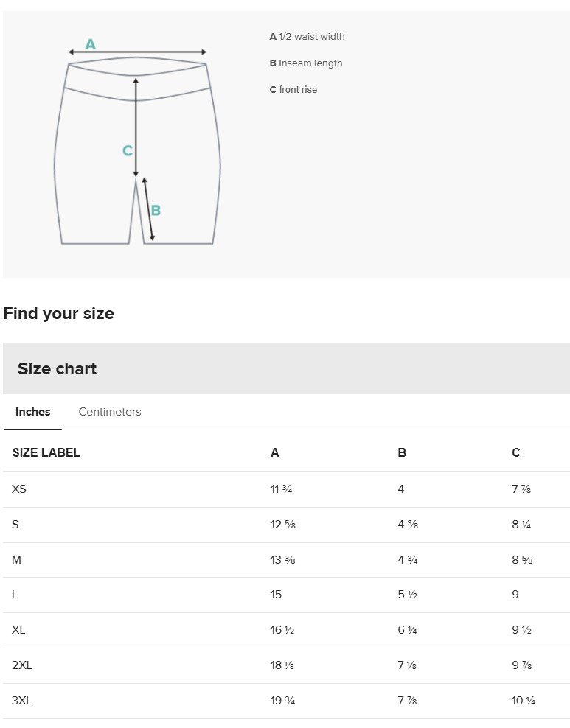Click the 'Find your size' heading

tap(58, 313)
